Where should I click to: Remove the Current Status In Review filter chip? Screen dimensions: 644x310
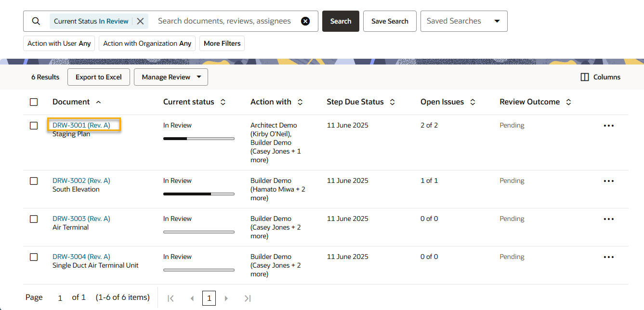140,21
